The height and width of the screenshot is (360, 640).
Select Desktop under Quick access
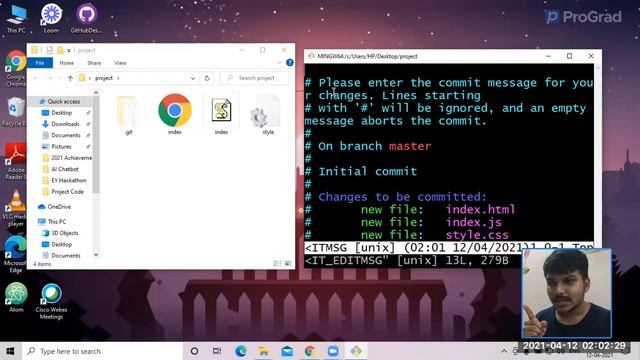point(62,113)
